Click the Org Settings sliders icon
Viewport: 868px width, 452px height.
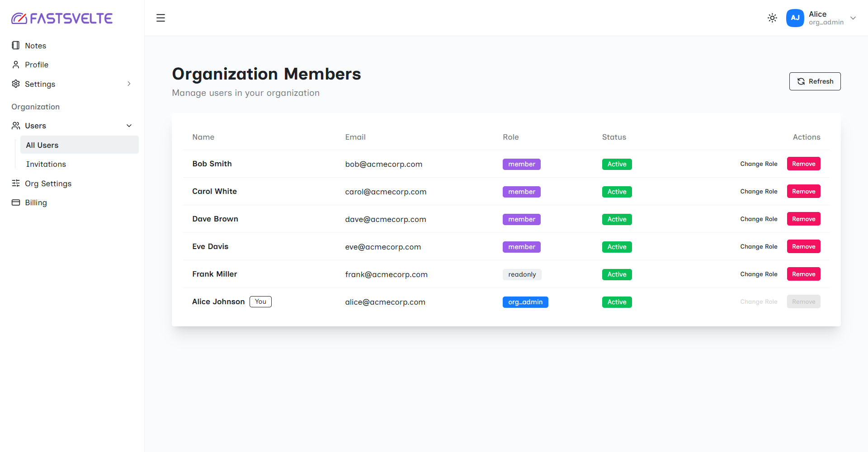(16, 183)
